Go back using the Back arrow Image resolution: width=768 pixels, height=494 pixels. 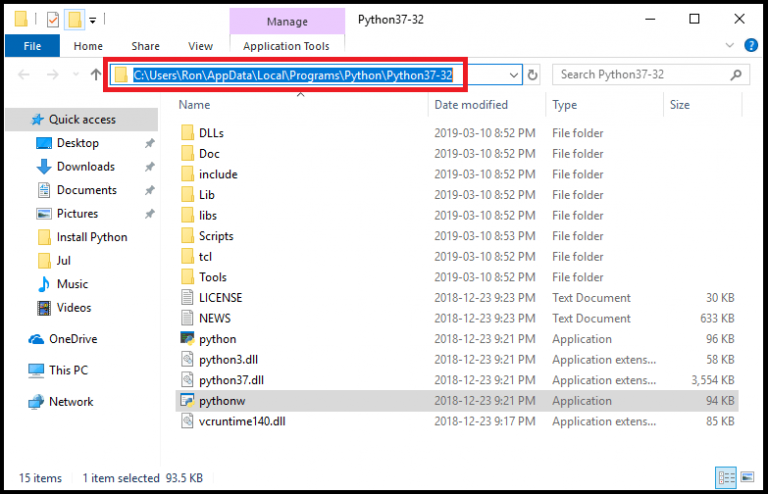pos(24,75)
